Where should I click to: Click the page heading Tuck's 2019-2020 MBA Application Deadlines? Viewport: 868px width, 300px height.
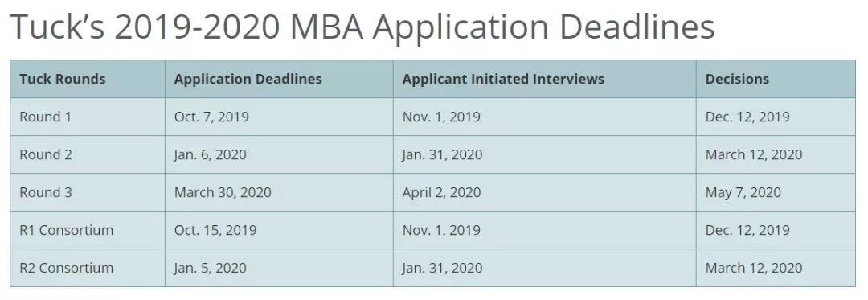(x=362, y=26)
